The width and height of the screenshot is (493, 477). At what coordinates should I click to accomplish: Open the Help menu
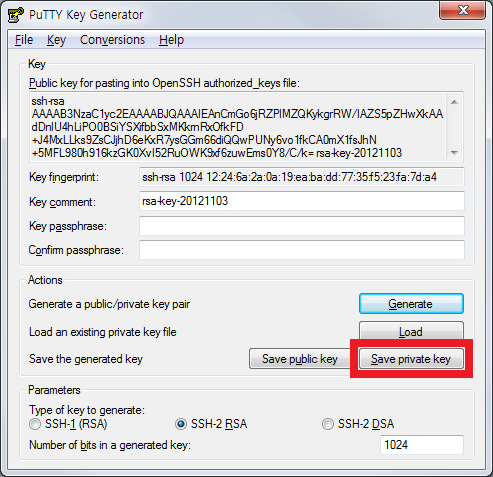pos(171,40)
